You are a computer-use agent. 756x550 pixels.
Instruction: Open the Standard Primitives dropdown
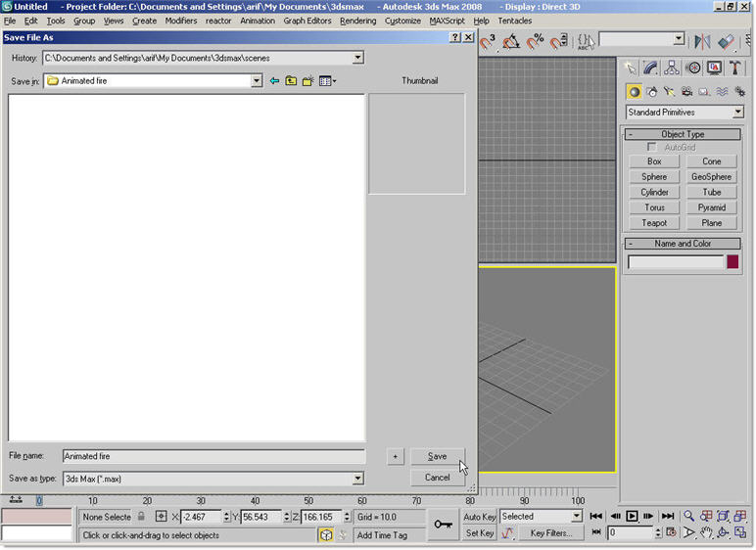click(737, 113)
